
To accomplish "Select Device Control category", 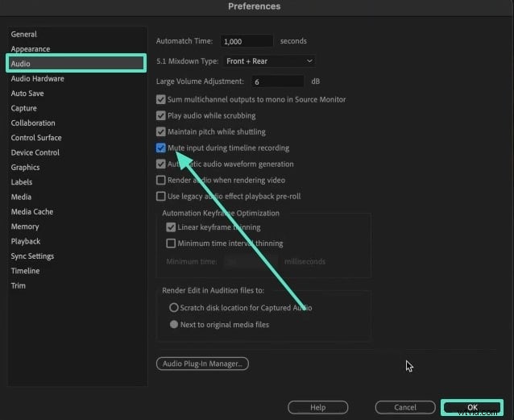I will [x=35, y=152].
